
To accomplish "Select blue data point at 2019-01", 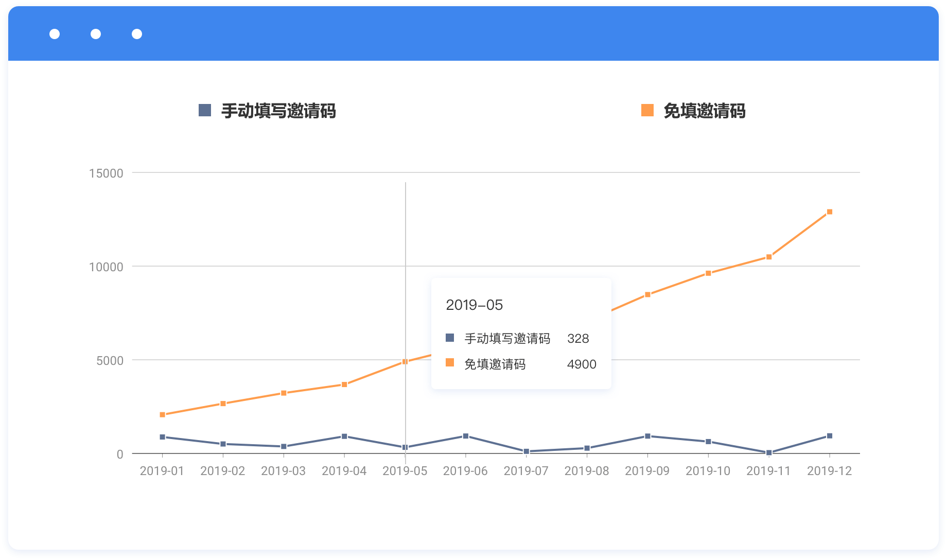I will click(x=163, y=437).
